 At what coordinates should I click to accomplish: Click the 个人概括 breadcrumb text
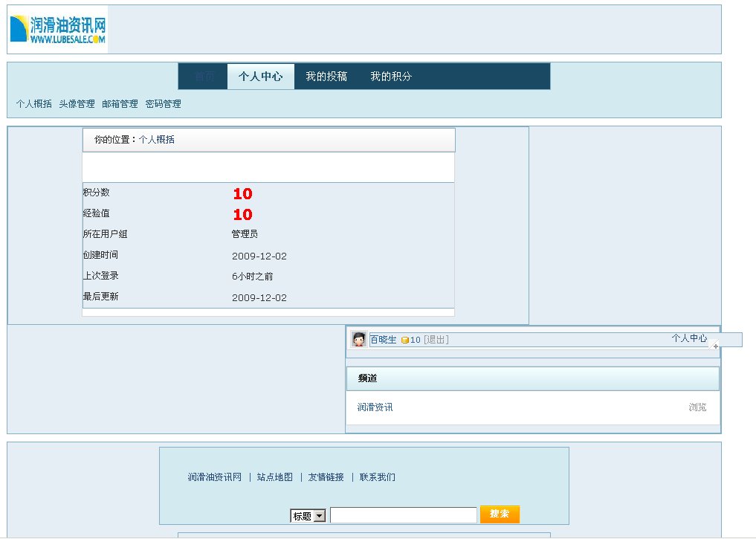(x=157, y=139)
